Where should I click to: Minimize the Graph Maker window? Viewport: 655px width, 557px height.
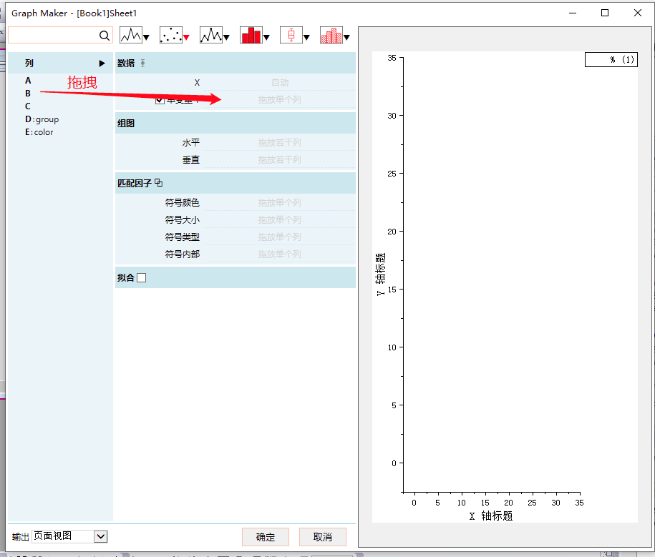pyautogui.click(x=572, y=13)
